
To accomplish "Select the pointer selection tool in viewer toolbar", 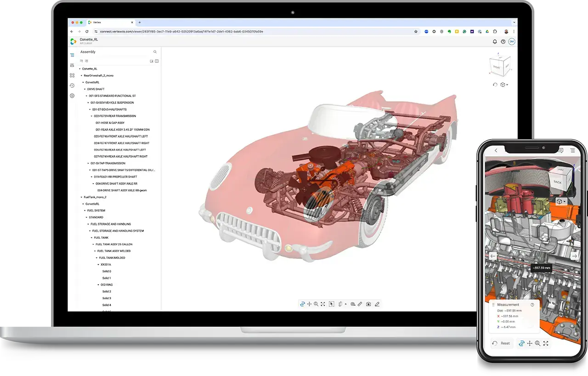I will pyautogui.click(x=332, y=304).
